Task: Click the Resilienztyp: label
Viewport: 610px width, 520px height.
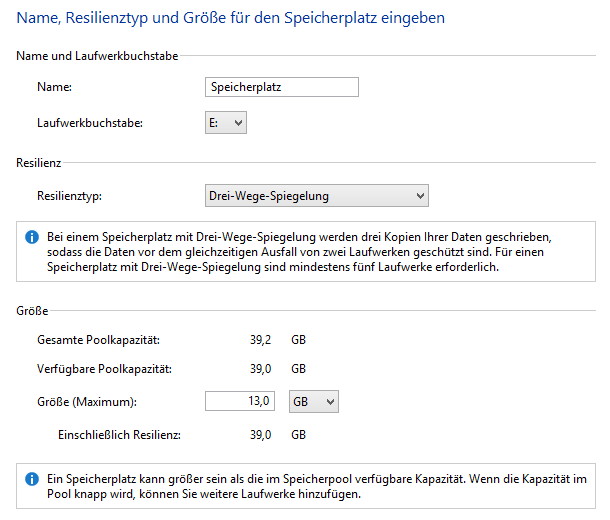Action: click(69, 196)
